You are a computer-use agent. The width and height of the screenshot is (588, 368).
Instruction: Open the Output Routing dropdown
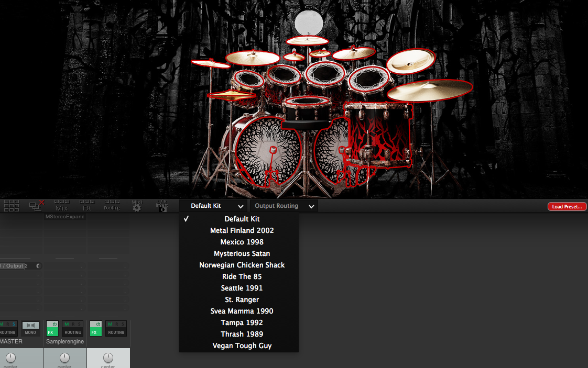point(284,206)
